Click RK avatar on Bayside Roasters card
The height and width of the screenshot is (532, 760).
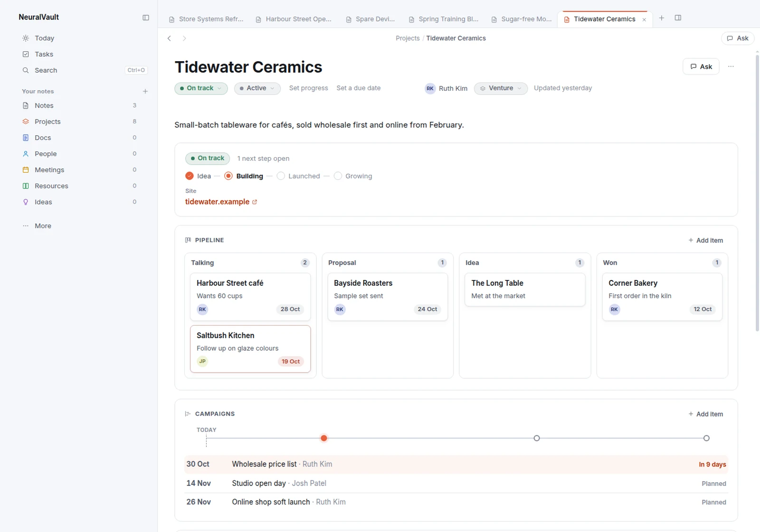[x=340, y=309]
